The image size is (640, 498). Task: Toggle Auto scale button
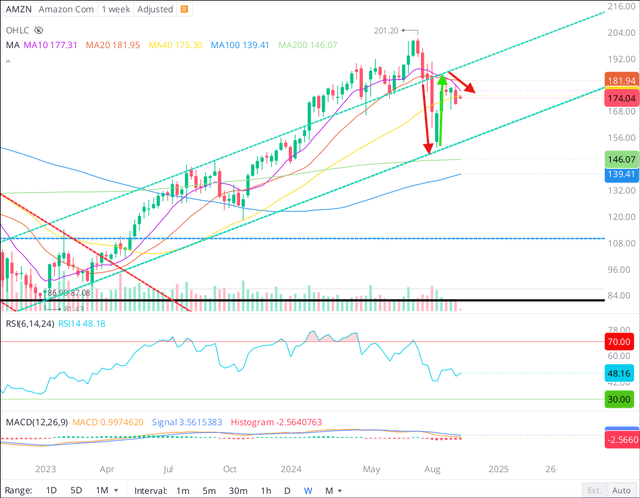click(621, 490)
